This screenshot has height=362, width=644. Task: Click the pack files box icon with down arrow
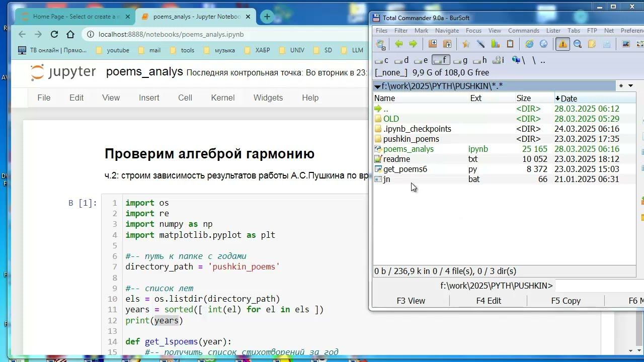click(x=432, y=44)
